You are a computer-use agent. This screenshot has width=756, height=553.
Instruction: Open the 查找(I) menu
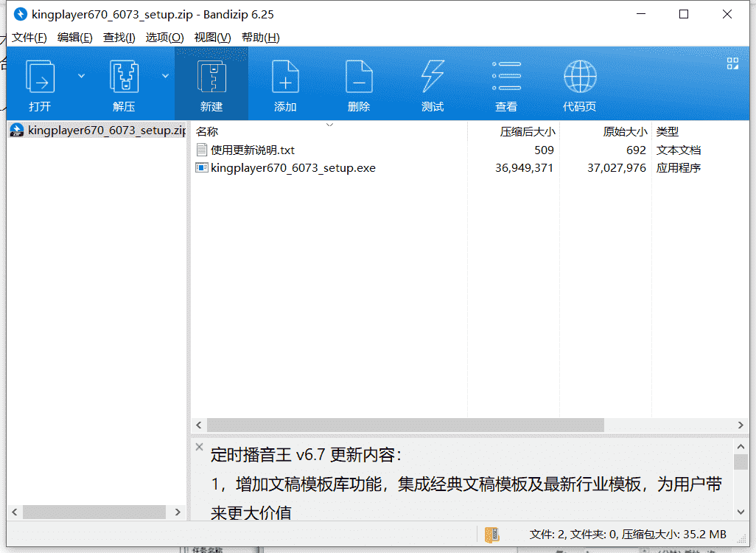[119, 37]
